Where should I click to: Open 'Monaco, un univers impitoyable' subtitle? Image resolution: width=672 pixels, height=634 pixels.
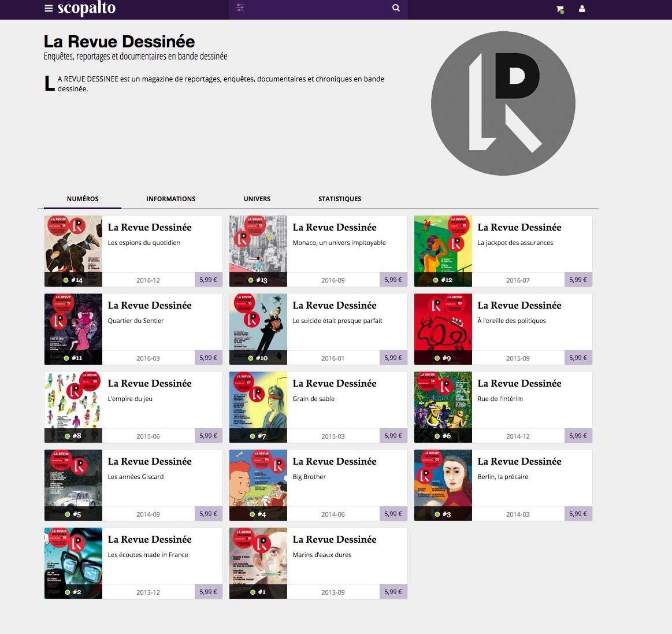pos(339,243)
